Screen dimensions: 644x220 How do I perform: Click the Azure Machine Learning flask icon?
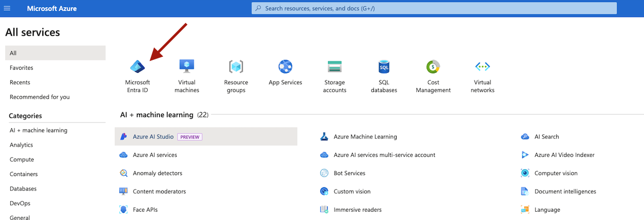pyautogui.click(x=324, y=137)
